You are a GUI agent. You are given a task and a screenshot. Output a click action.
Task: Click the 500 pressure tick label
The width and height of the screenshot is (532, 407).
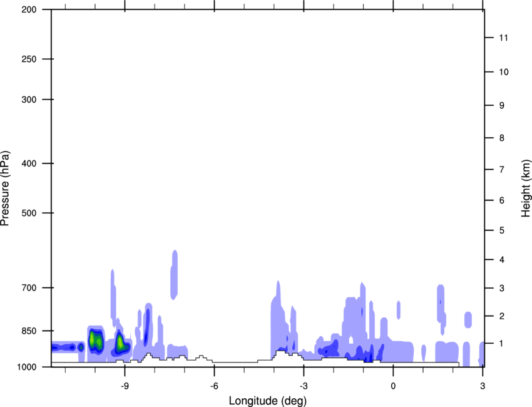[29, 213]
